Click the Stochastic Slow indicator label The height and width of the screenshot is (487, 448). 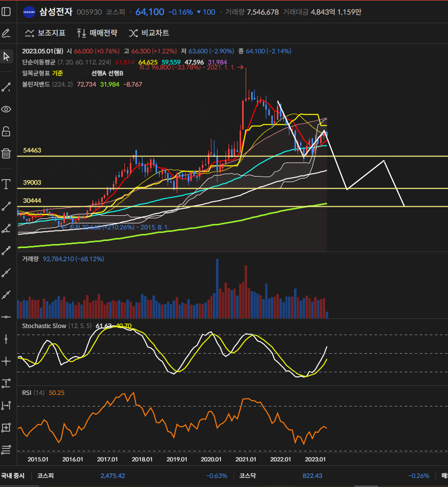click(44, 326)
